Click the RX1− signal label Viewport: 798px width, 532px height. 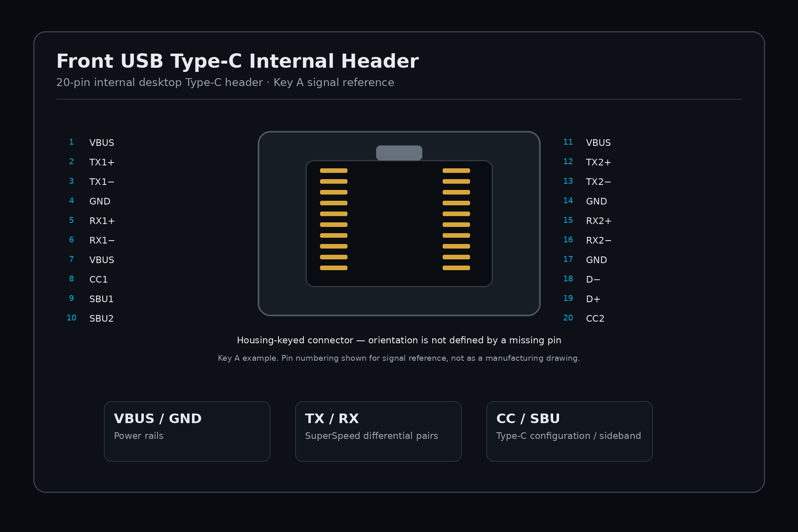click(x=102, y=241)
